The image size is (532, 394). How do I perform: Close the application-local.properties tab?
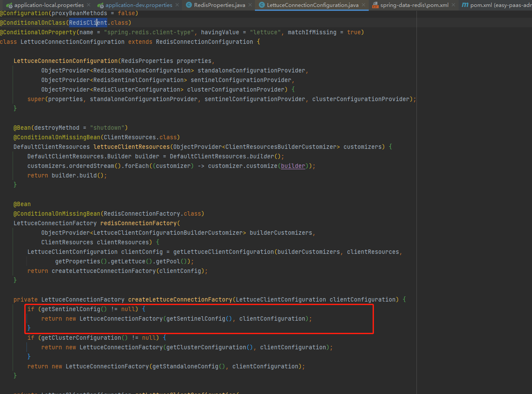click(89, 5)
